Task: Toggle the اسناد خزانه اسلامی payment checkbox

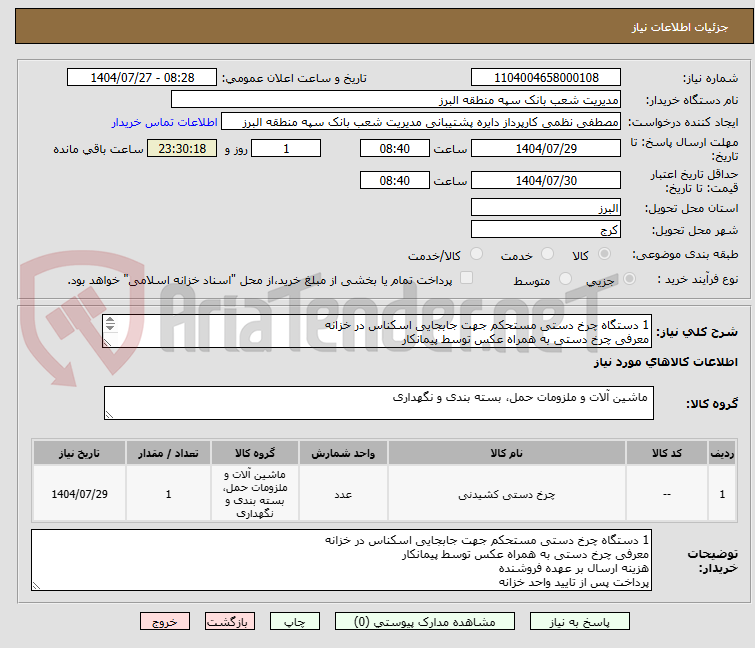Action: click(x=466, y=278)
